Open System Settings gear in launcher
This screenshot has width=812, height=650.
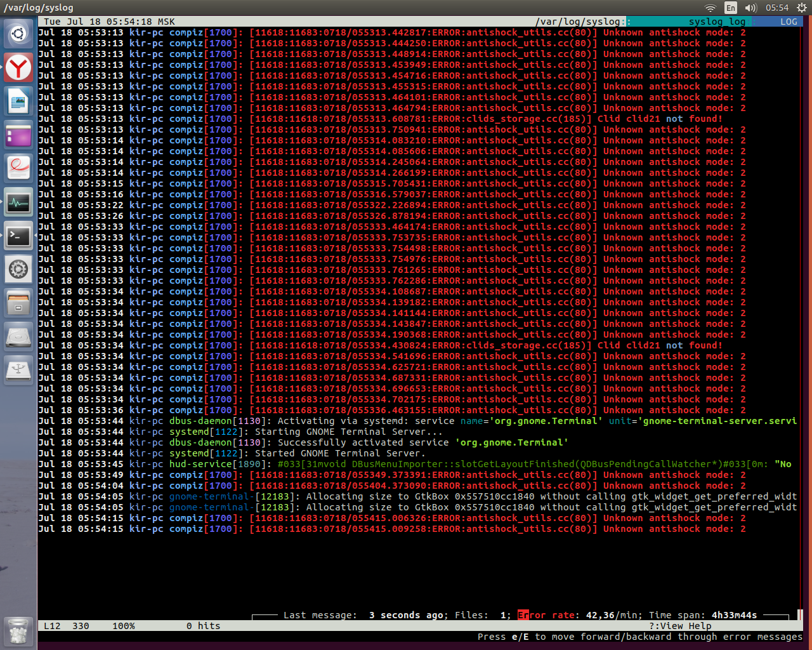[x=18, y=270]
